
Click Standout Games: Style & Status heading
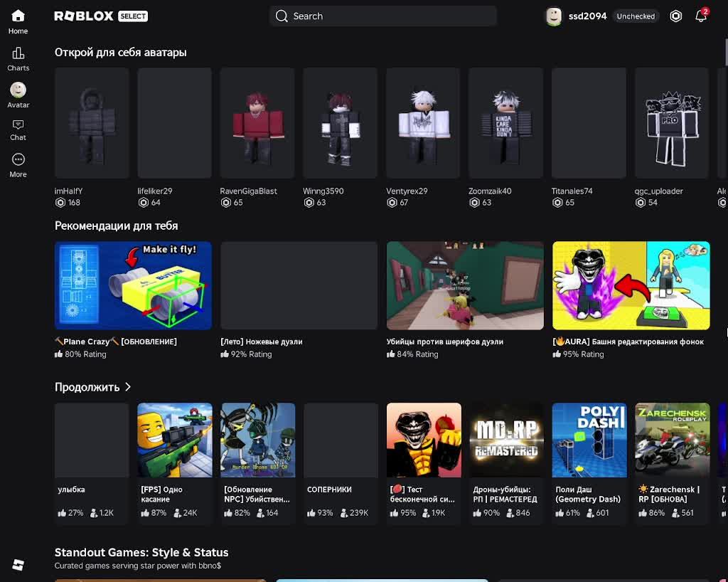coord(141,552)
